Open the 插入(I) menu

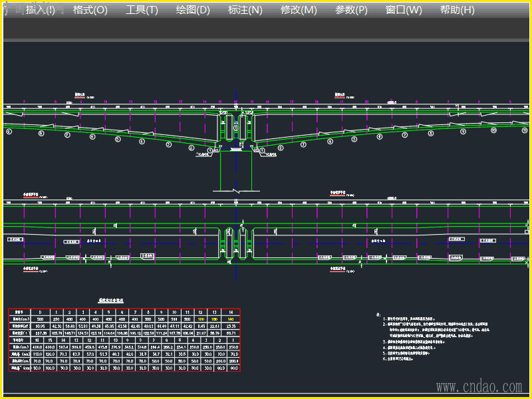[x=41, y=10]
